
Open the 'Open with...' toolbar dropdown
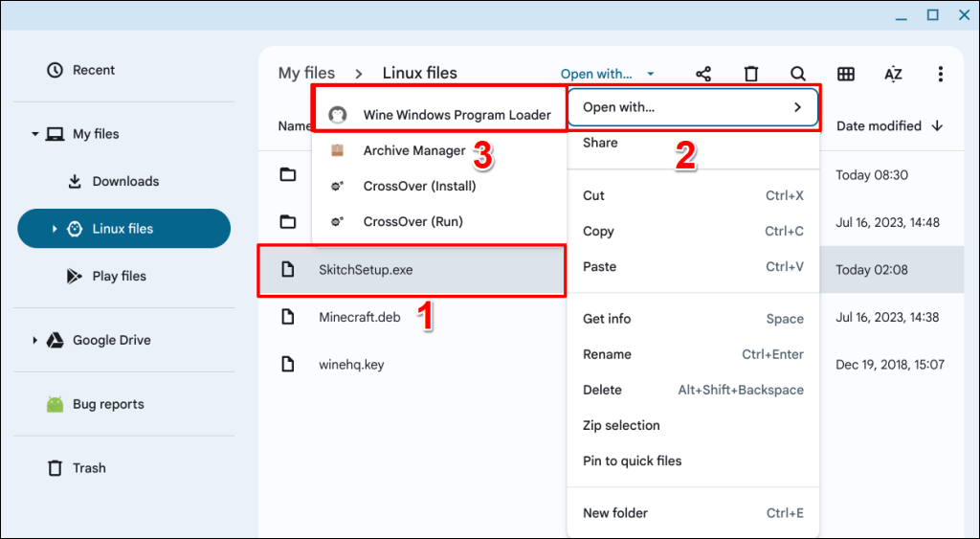point(607,74)
